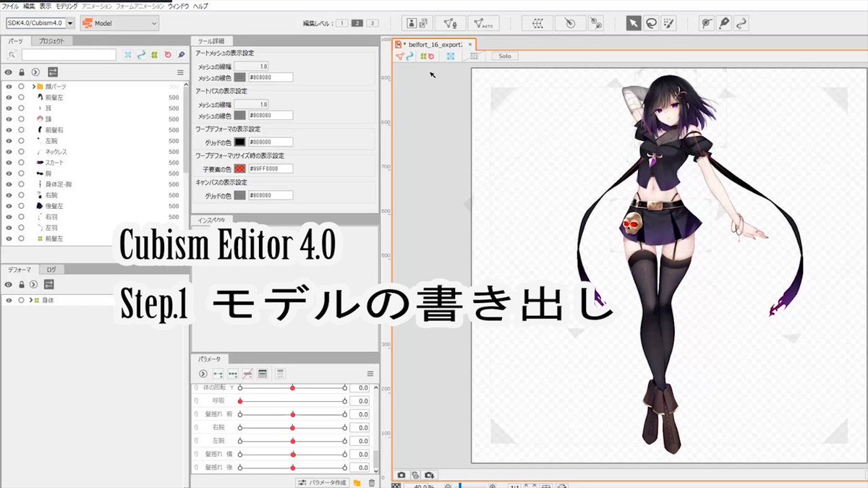
Task: Click the swap/switch icon in Parts header
Action: [52, 72]
